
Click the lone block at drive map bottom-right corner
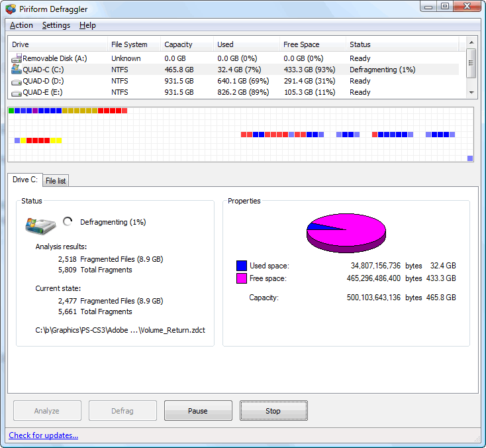[470, 158]
